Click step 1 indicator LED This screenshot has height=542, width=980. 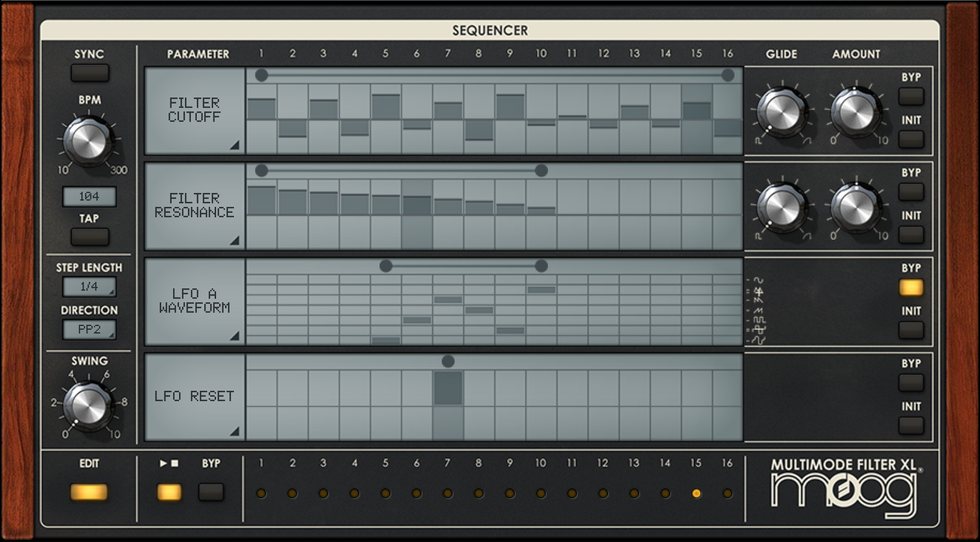click(261, 493)
